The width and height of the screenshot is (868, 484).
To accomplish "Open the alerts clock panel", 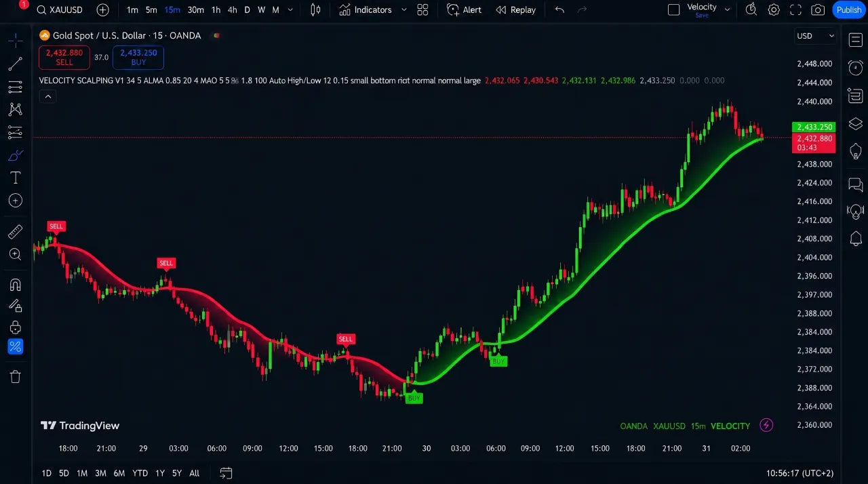I will click(x=855, y=68).
